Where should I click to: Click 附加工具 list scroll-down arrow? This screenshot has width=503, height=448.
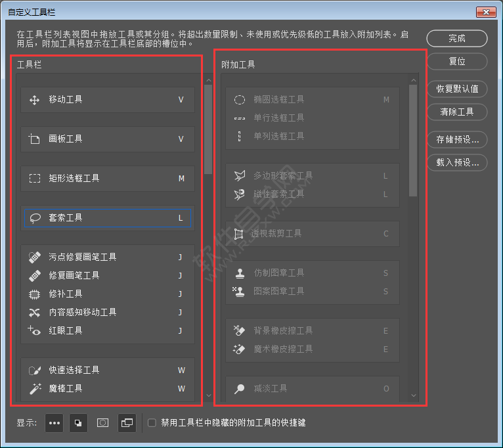413,395
